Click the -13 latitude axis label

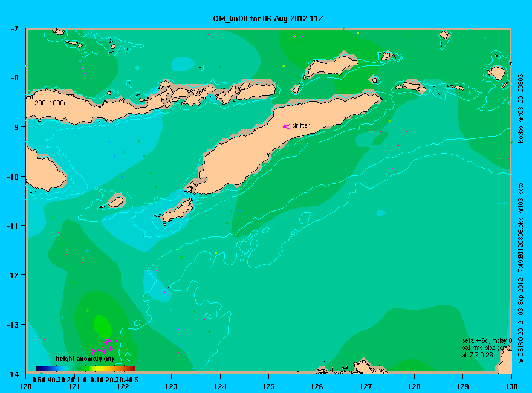click(13, 325)
